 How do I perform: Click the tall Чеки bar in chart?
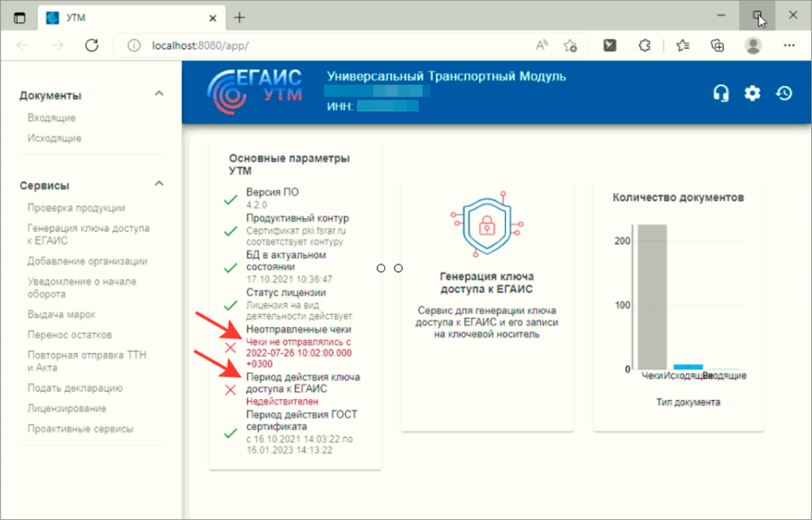(x=652, y=296)
